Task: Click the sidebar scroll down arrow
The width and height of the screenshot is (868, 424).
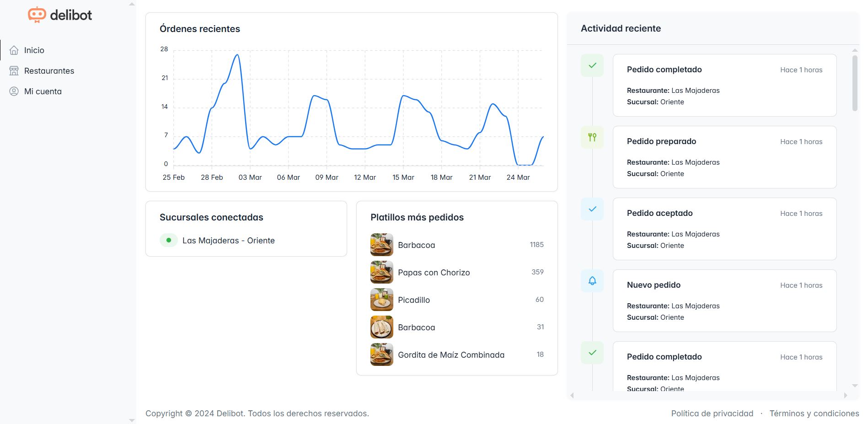Action: [132, 420]
